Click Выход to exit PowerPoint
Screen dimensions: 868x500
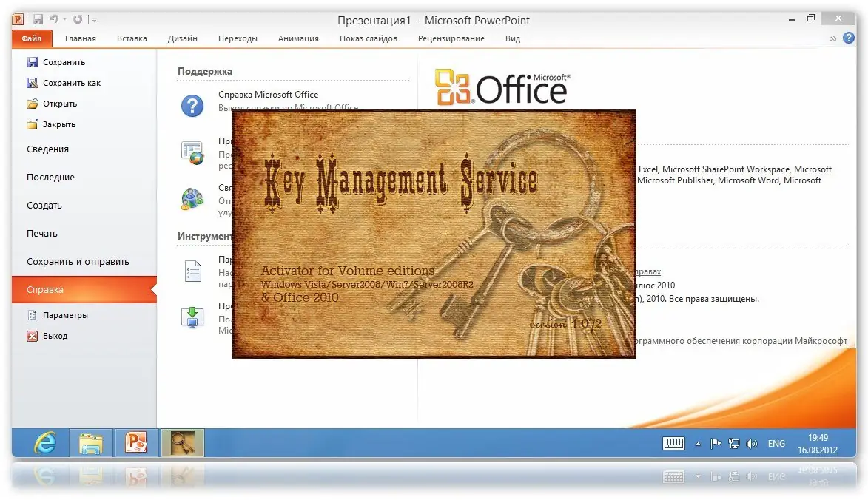click(x=55, y=337)
